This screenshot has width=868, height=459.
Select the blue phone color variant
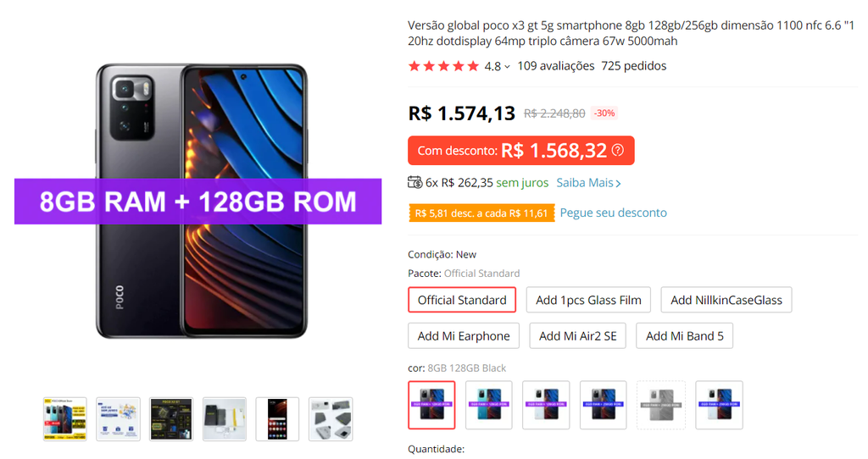[489, 405]
